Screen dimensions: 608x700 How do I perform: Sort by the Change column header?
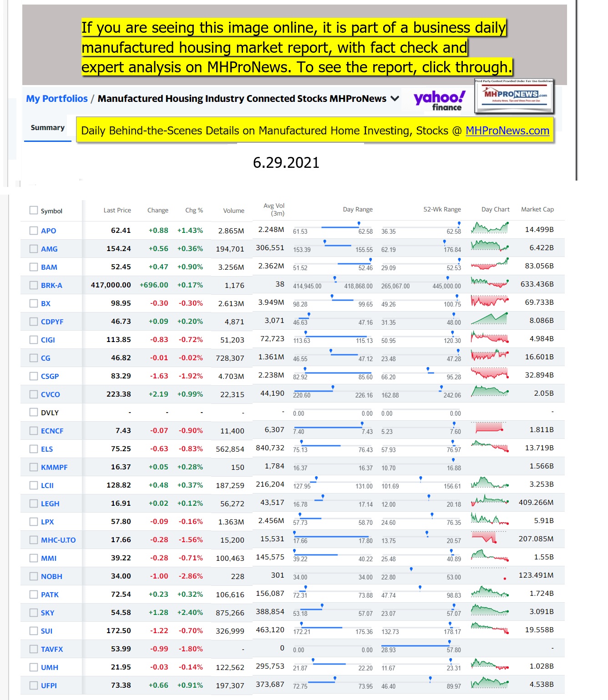(x=158, y=210)
